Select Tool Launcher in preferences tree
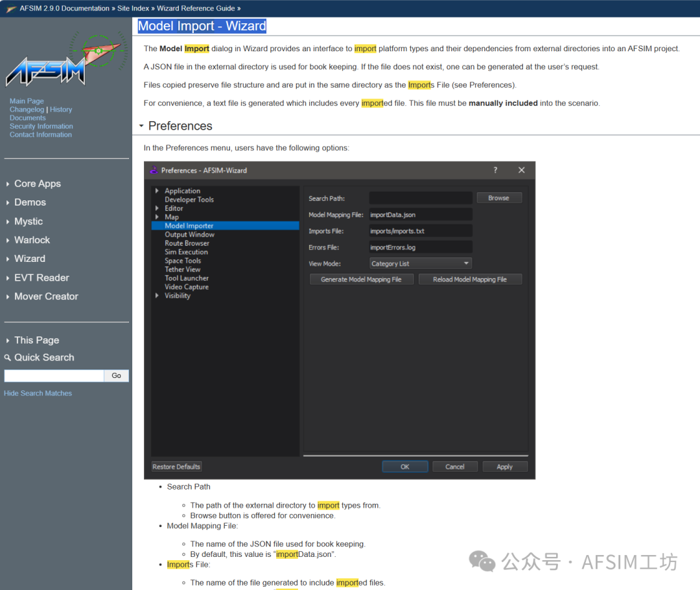Image resolution: width=700 pixels, height=590 pixels. point(187,278)
